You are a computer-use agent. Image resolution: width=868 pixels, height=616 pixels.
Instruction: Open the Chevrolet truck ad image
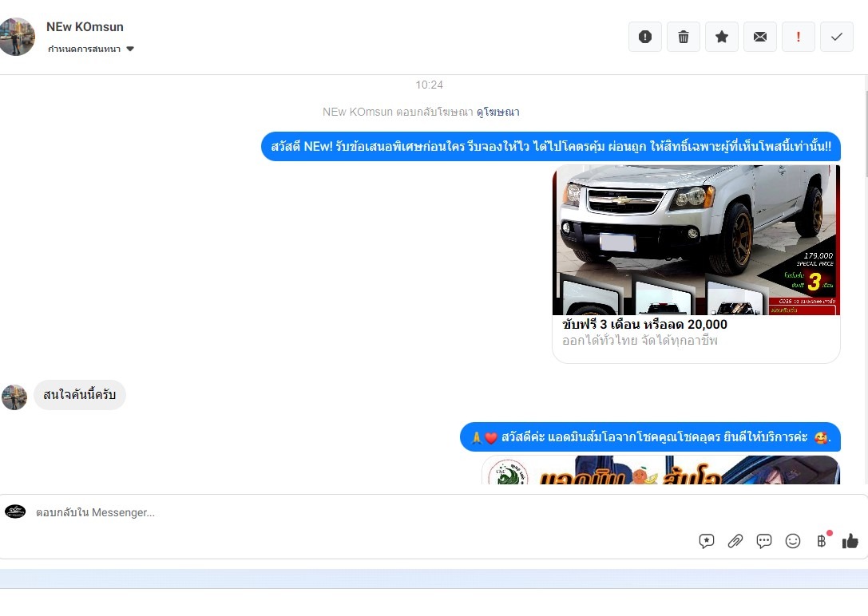(696, 240)
